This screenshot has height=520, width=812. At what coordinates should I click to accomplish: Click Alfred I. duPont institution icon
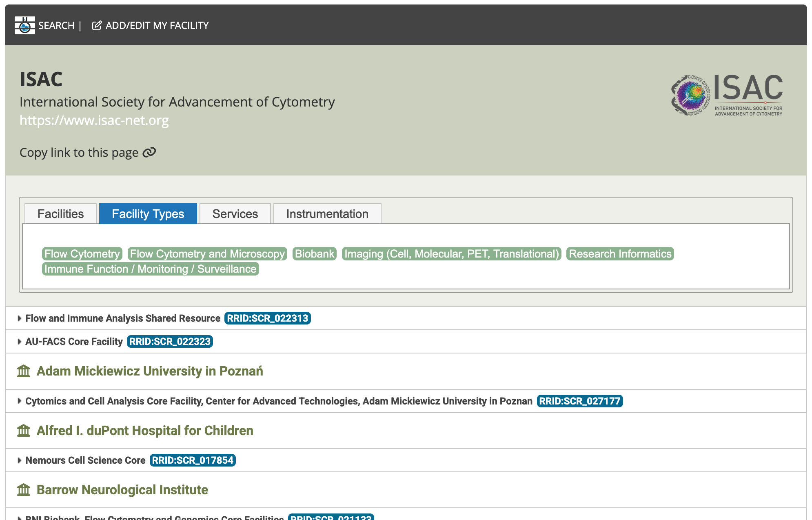[x=24, y=431]
